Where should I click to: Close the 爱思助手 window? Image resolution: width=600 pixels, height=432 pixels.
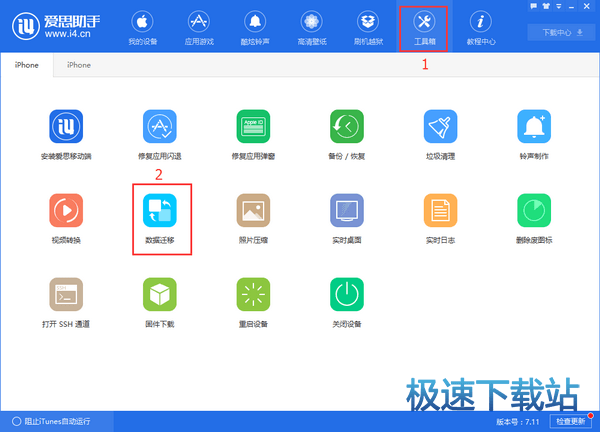click(x=587, y=6)
